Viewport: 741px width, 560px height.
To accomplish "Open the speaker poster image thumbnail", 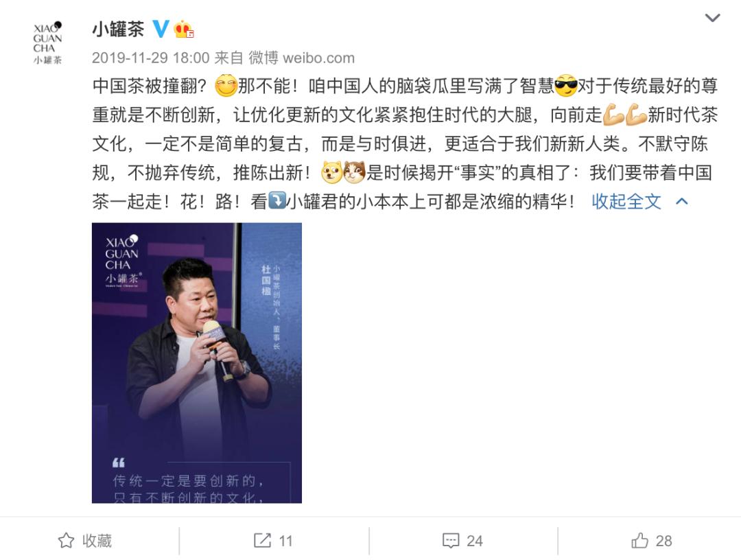I will [x=197, y=363].
